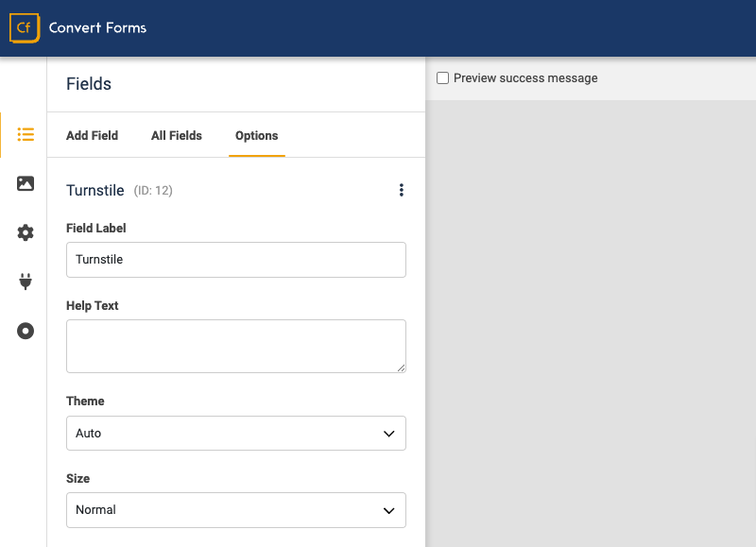Expand the Size dropdown set to Normal
Viewport: 756px width, 547px height.
(x=236, y=510)
